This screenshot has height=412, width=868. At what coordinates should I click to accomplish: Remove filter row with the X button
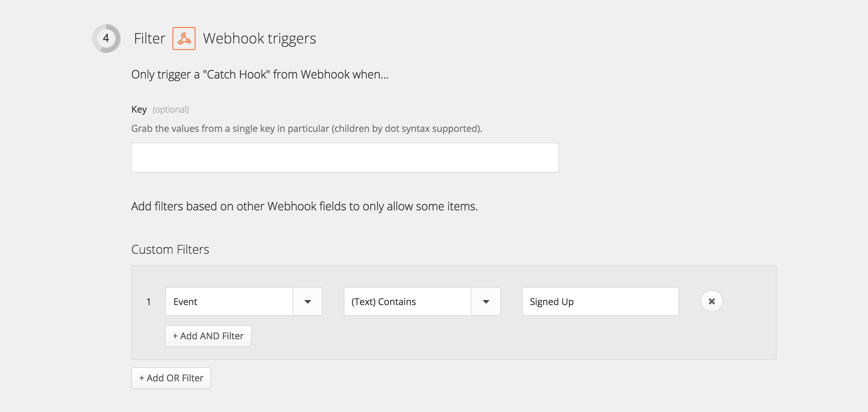pyautogui.click(x=711, y=302)
